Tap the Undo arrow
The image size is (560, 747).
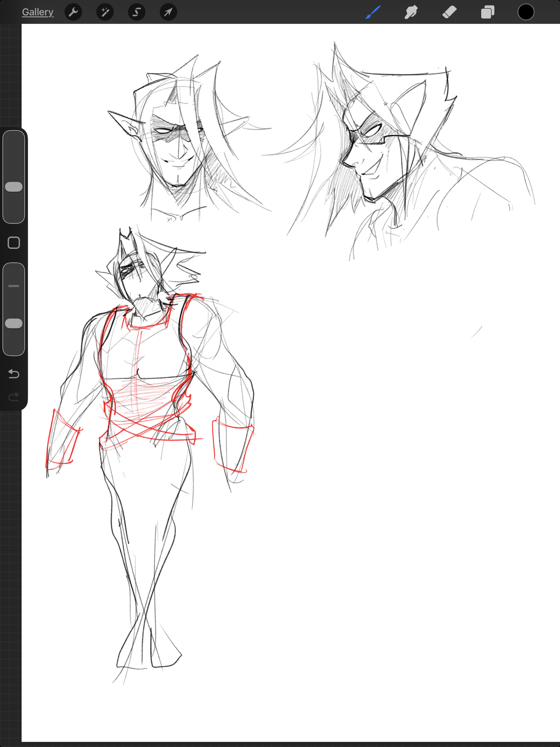coord(14,373)
